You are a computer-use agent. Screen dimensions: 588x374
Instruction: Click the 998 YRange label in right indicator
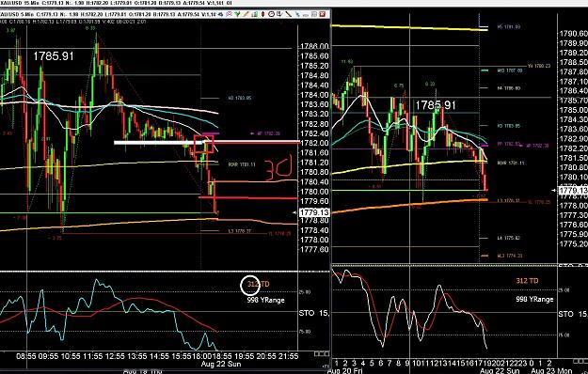click(x=534, y=299)
